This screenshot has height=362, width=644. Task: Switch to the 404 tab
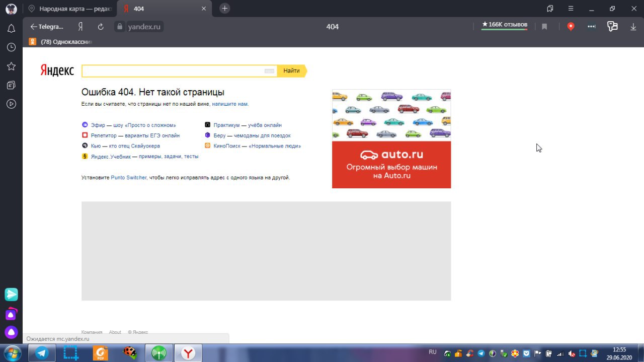(164, 9)
